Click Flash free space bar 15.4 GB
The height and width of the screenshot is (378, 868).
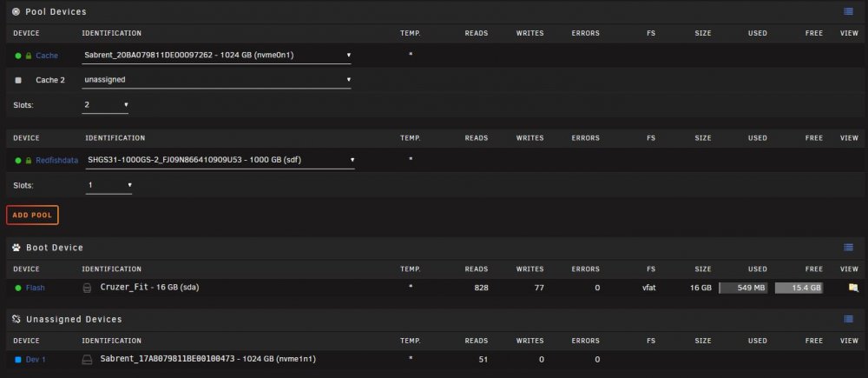click(799, 288)
